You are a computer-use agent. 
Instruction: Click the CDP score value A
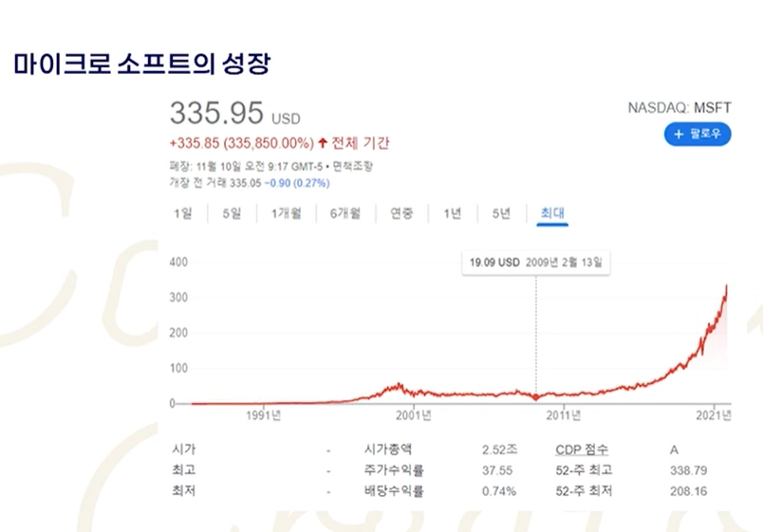tap(674, 450)
